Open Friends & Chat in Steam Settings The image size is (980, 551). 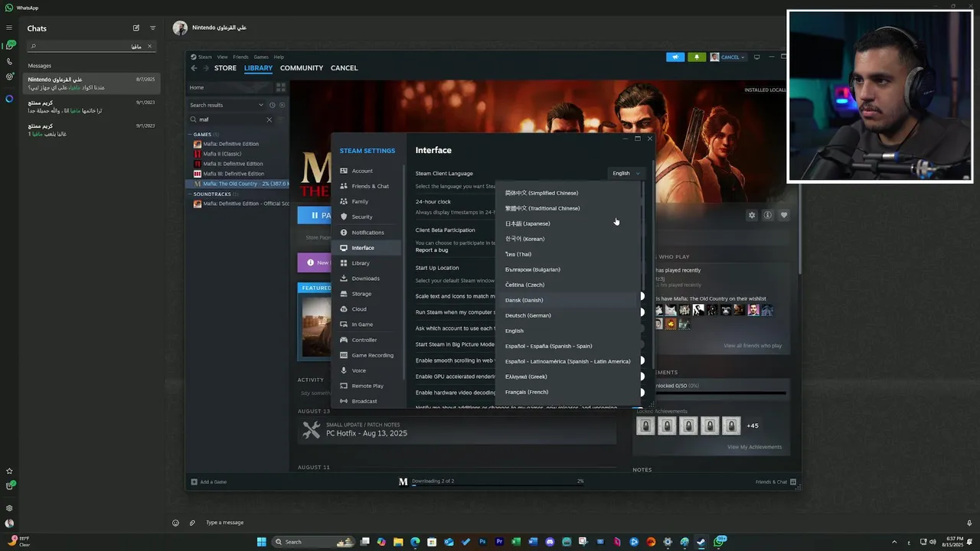click(367, 186)
